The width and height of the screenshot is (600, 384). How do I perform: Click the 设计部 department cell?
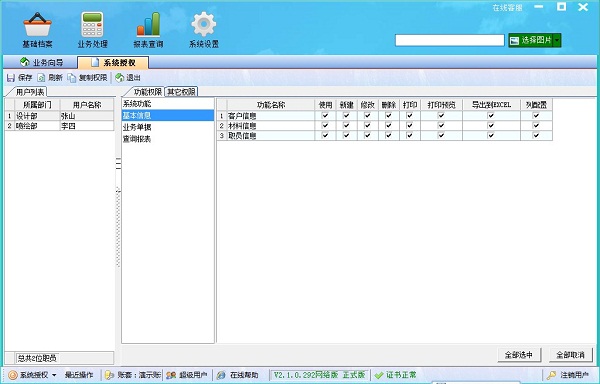coord(37,116)
